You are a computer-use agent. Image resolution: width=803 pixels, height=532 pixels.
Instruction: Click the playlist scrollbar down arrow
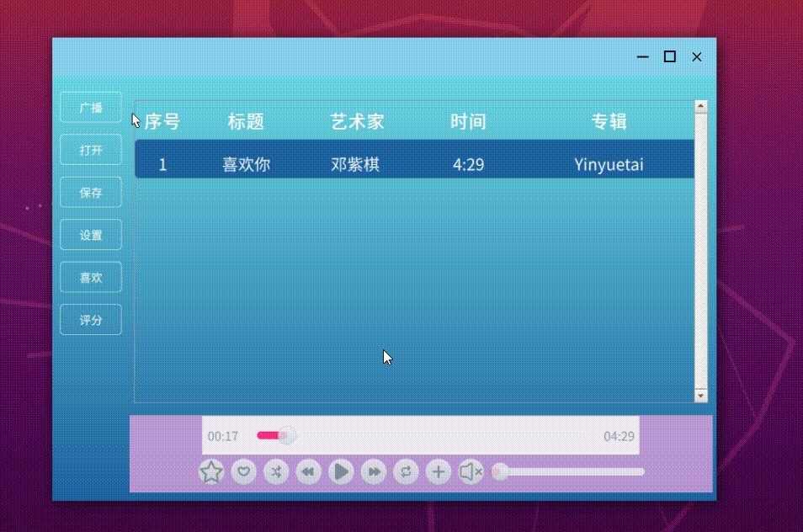[x=700, y=396]
